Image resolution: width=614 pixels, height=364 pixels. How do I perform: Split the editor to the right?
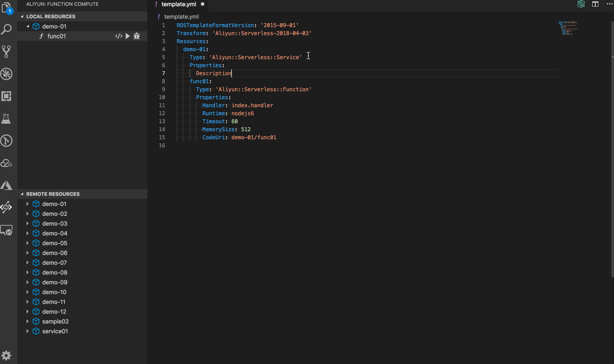pyautogui.click(x=595, y=4)
